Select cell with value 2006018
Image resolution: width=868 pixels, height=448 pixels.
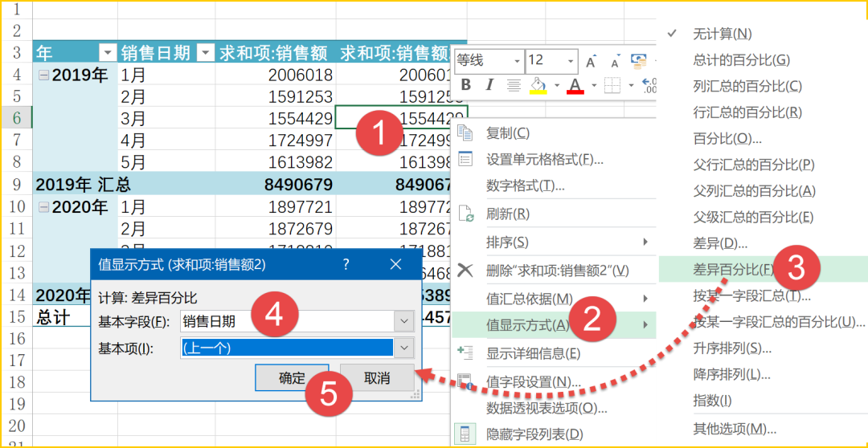click(x=275, y=75)
